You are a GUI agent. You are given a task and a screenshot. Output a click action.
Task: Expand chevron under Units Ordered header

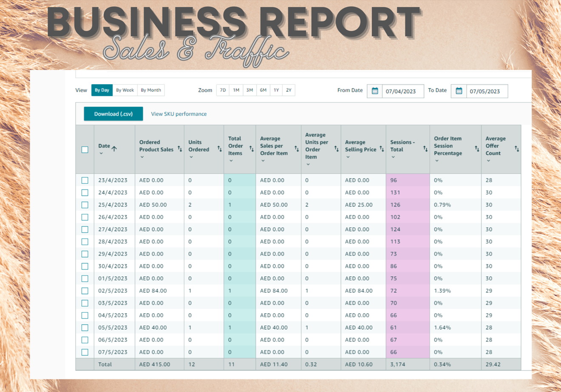(x=191, y=157)
